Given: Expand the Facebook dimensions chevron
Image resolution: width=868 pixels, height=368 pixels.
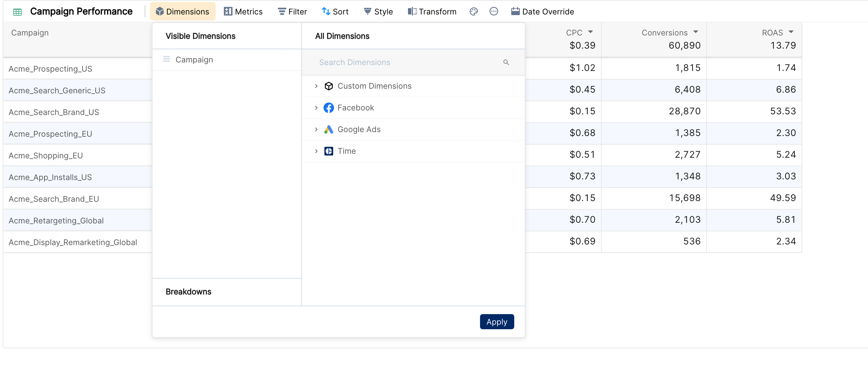Looking at the screenshot, I should point(316,108).
